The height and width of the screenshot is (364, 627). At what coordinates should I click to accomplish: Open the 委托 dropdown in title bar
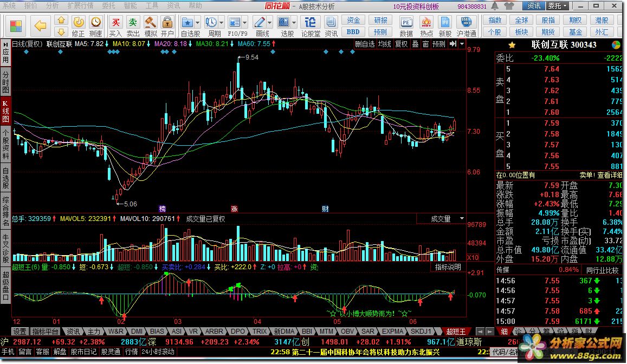click(557, 6)
